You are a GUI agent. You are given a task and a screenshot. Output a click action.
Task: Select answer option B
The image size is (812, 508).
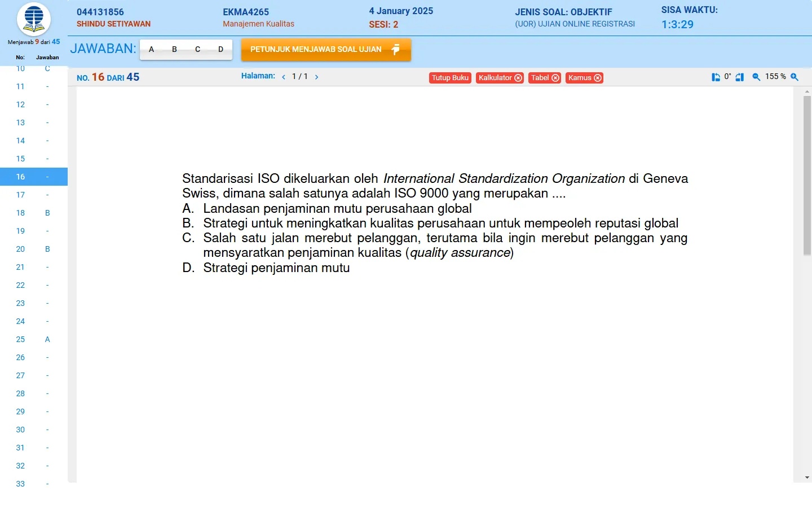click(x=174, y=50)
